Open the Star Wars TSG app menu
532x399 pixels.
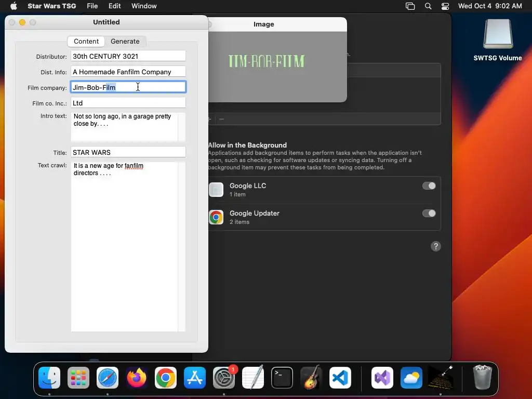(x=51, y=6)
